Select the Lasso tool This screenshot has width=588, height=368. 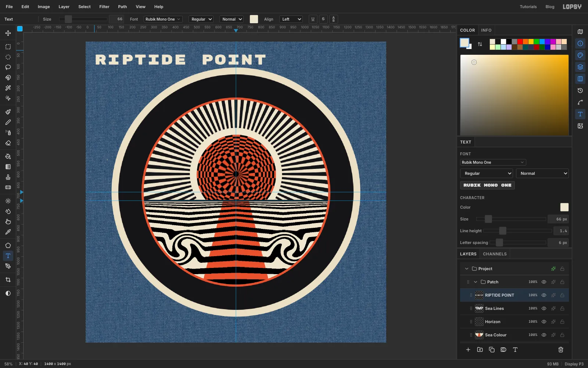pyautogui.click(x=8, y=67)
